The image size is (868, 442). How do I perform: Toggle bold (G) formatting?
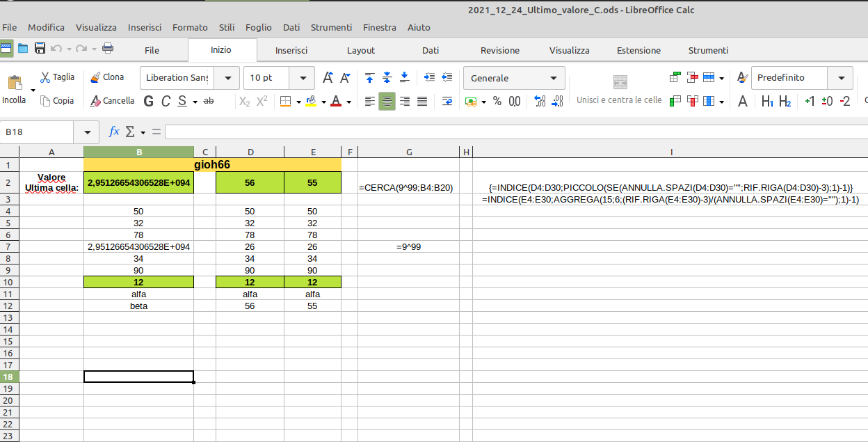pos(148,102)
